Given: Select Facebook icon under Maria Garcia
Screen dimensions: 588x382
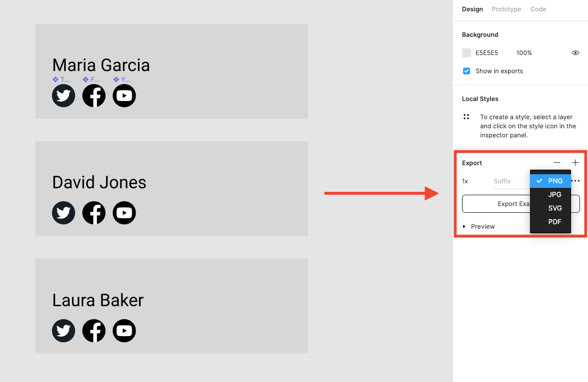Looking at the screenshot, I should point(94,95).
